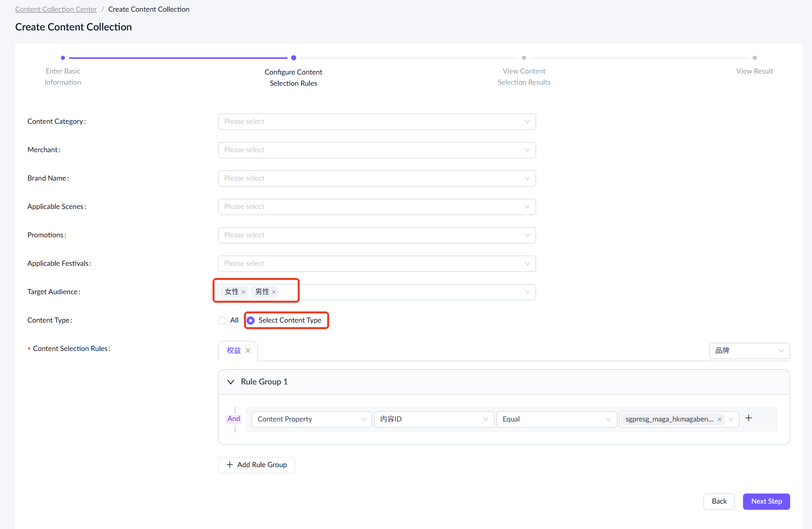Open the 品牌 dropdown selector

tap(749, 351)
